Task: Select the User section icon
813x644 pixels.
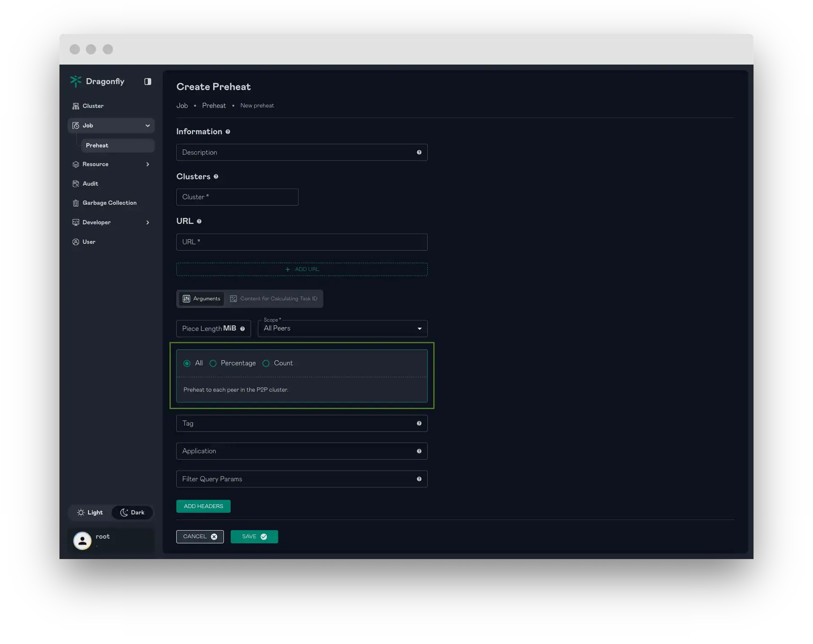Action: 75,242
